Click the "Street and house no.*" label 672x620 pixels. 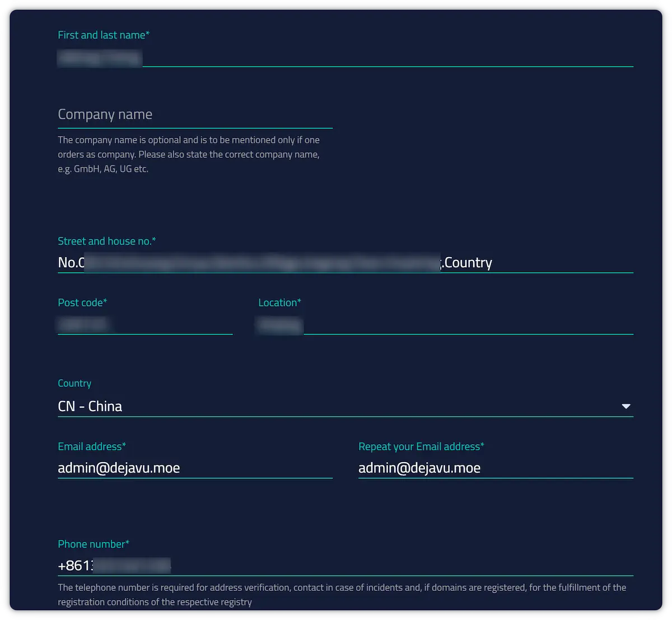106,241
